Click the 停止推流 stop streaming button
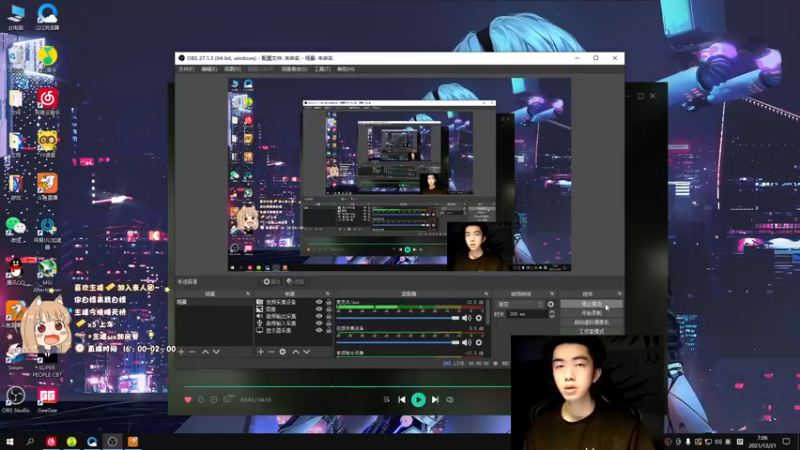800x450 pixels. coord(591,304)
